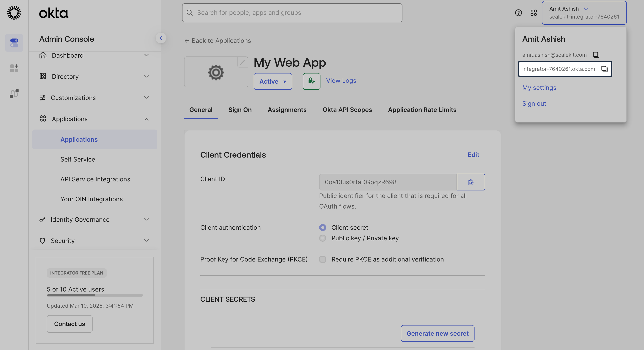
Task: Click the active users progress bar
Action: point(95,295)
